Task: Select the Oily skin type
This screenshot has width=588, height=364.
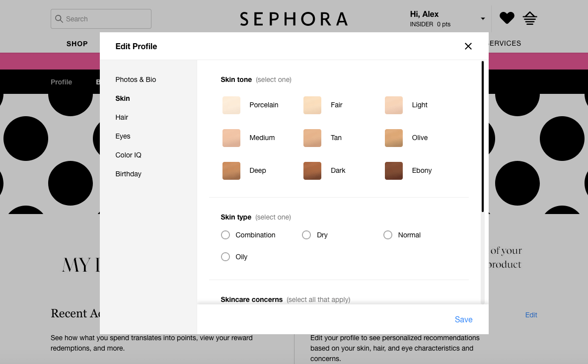Action: pos(225,257)
